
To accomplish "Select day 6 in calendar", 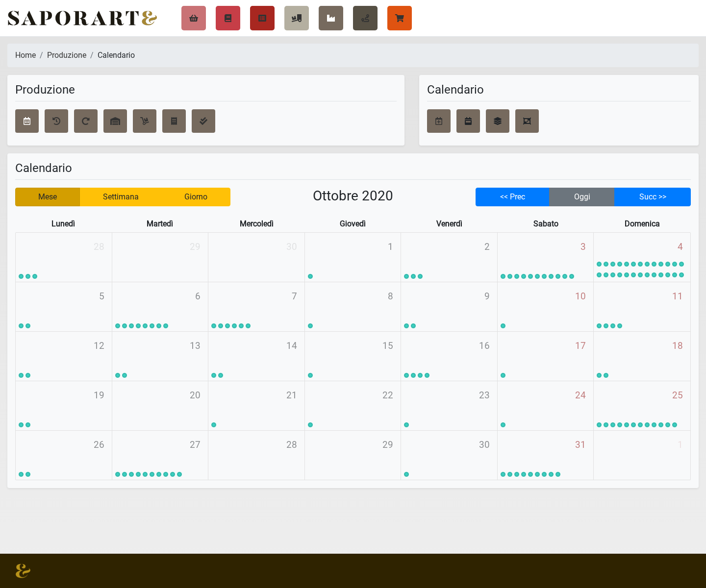I will (x=160, y=307).
